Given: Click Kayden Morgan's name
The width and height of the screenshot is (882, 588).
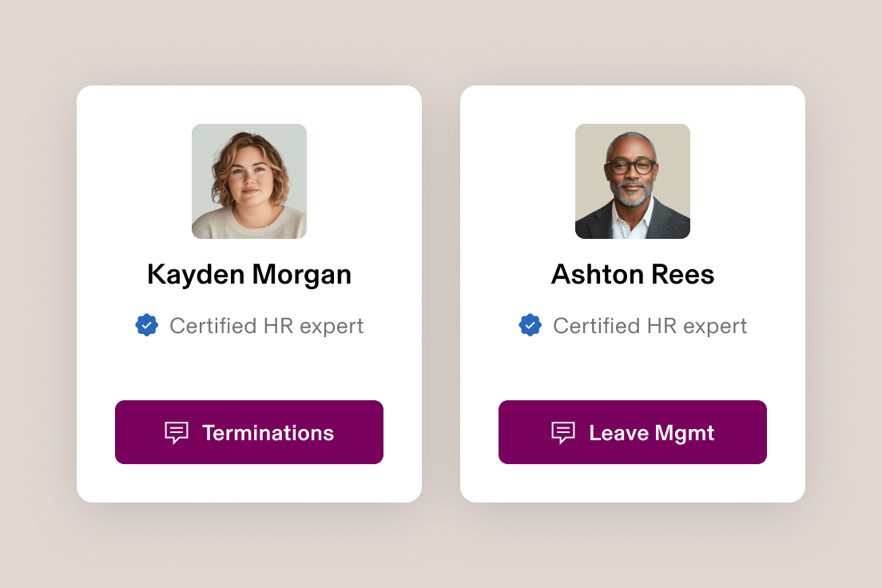Looking at the screenshot, I should [x=248, y=274].
